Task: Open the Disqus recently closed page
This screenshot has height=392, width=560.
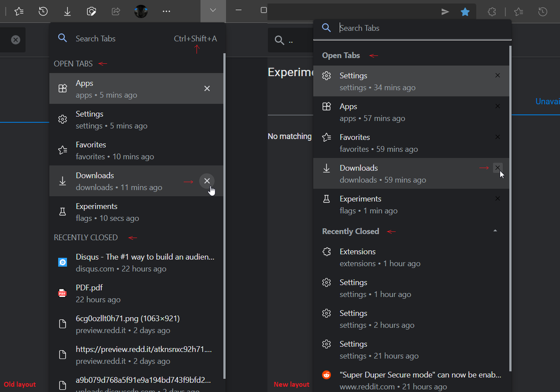Action: pyautogui.click(x=140, y=262)
